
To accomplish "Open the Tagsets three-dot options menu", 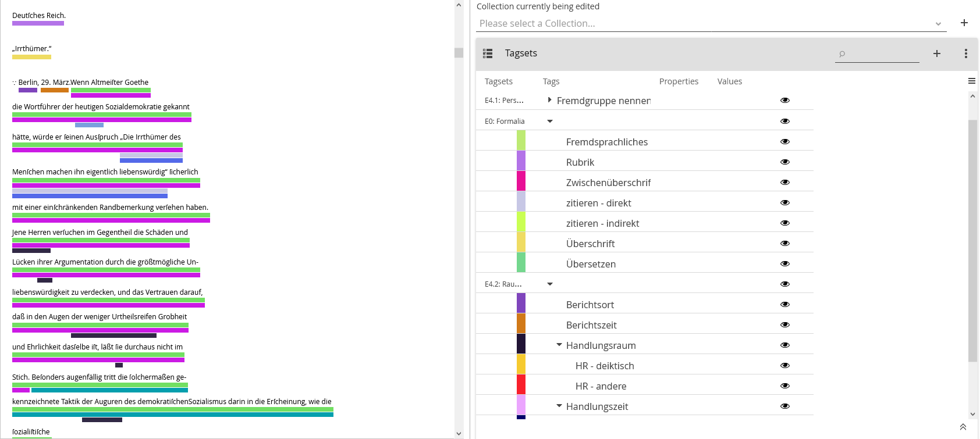I will pos(966,53).
